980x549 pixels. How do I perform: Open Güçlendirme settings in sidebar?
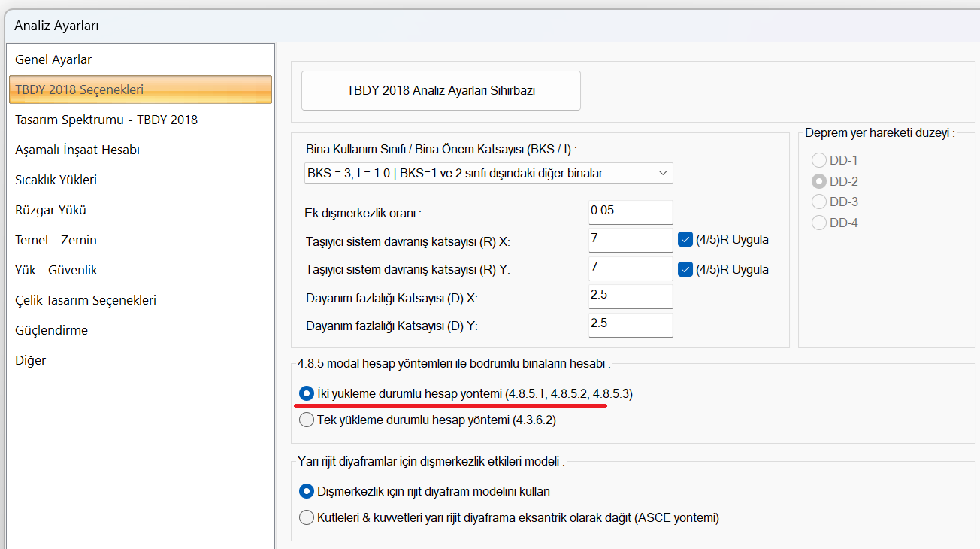point(51,330)
